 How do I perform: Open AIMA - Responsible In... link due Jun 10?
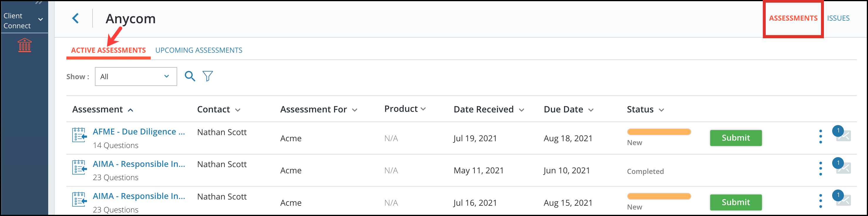pyautogui.click(x=139, y=164)
